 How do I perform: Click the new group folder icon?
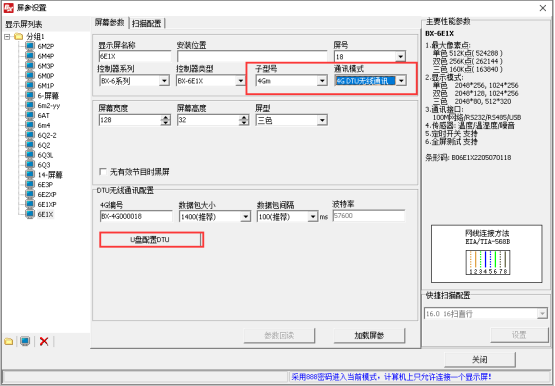coord(9,341)
